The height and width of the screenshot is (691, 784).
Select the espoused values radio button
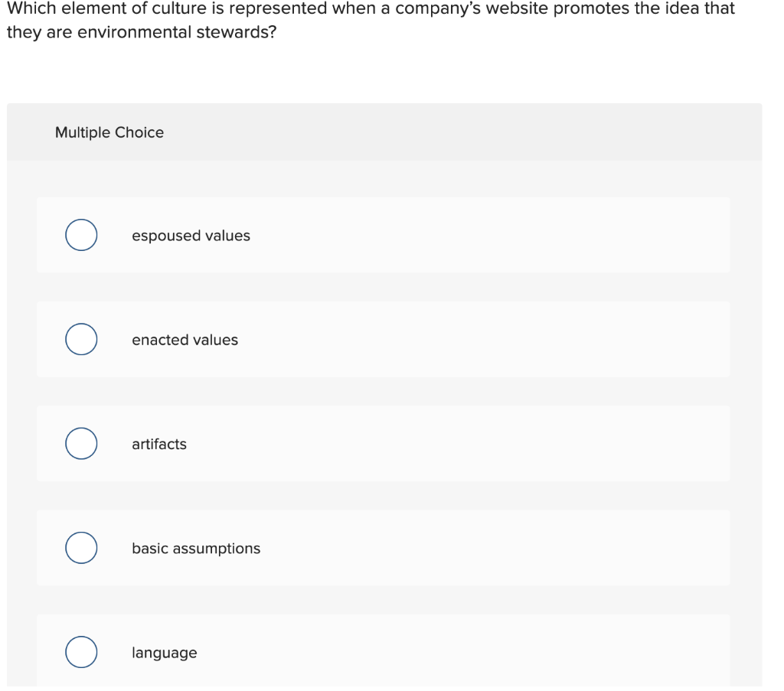pos(80,235)
